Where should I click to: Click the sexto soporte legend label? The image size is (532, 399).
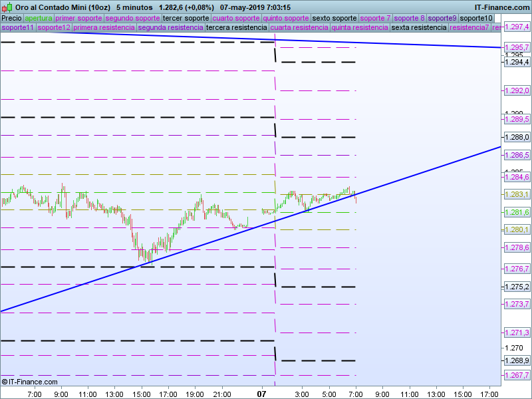[x=334, y=19]
